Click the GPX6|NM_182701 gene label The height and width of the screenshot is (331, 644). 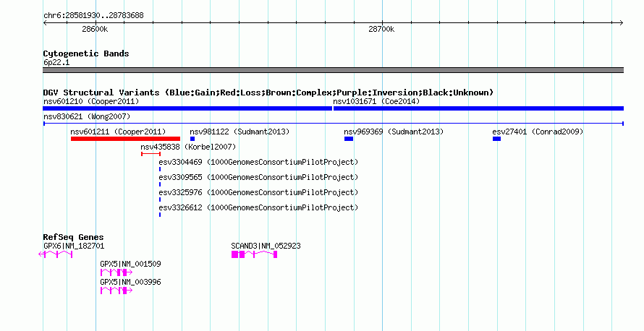(74, 246)
